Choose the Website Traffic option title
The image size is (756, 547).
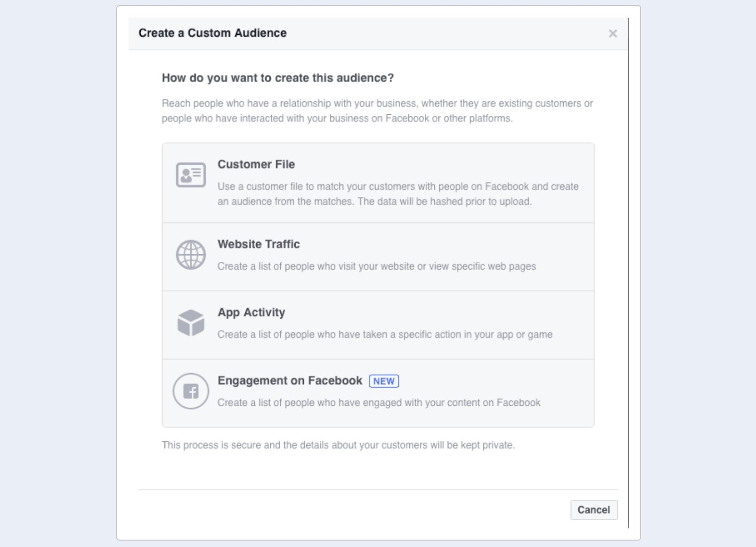tap(258, 244)
